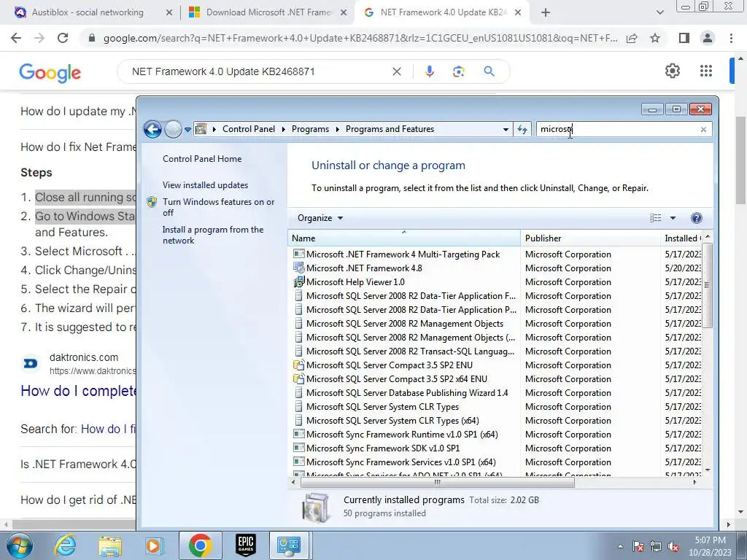Open Google apps grid
Viewport: 747px width, 560px height.
[706, 71]
